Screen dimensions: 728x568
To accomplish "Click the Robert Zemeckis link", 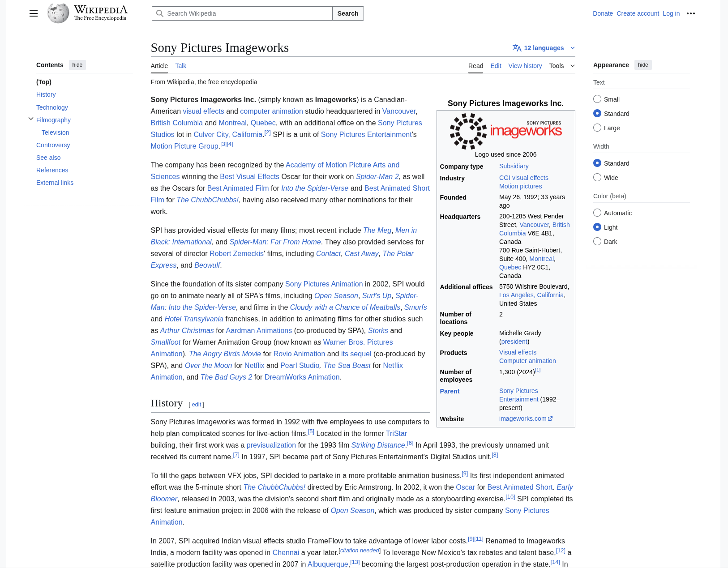I will click(x=236, y=253).
